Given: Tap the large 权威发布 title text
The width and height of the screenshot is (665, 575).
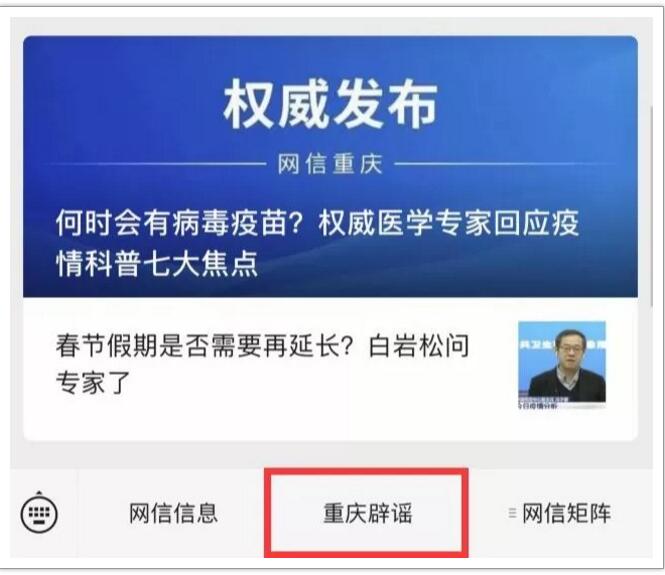Looking at the screenshot, I should tap(330, 105).
